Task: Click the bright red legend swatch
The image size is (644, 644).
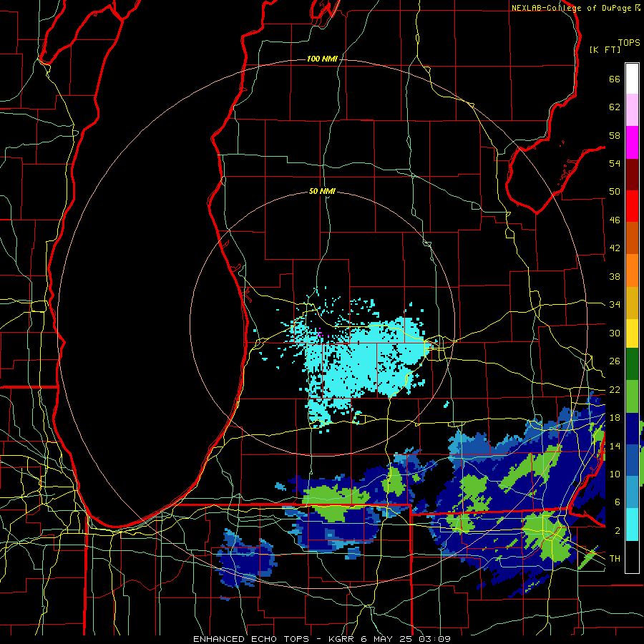Action: coord(632,206)
